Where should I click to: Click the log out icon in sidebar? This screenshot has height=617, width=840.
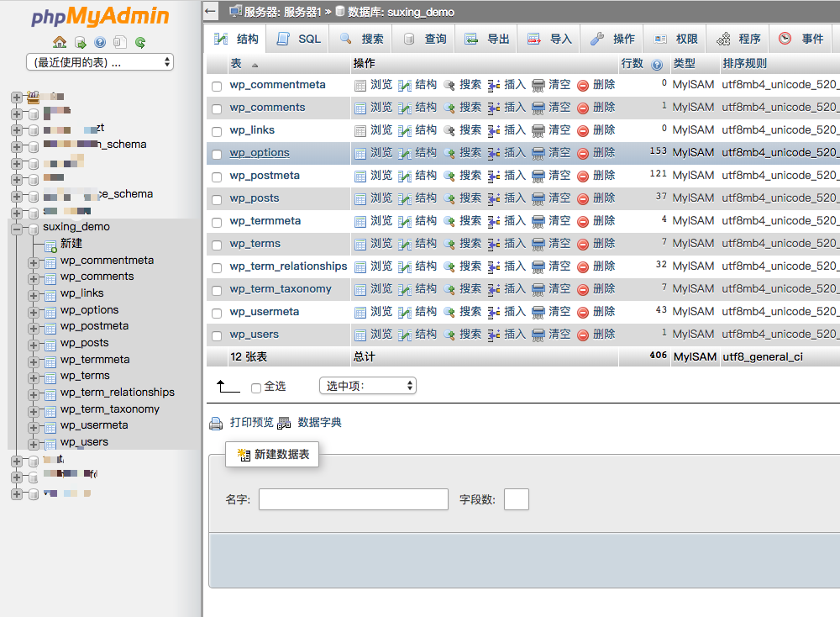tap(80, 42)
